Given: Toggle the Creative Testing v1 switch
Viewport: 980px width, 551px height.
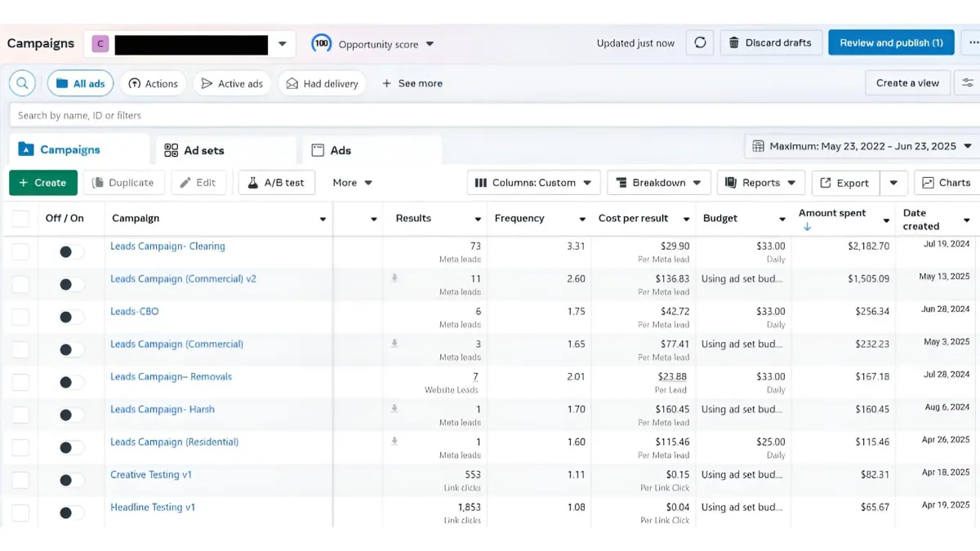Looking at the screenshot, I should 71,481.
